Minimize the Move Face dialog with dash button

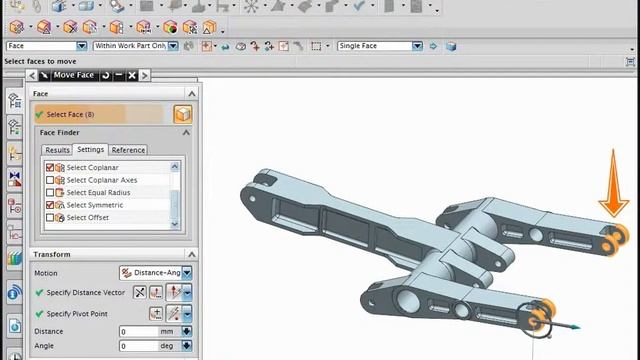pos(118,75)
